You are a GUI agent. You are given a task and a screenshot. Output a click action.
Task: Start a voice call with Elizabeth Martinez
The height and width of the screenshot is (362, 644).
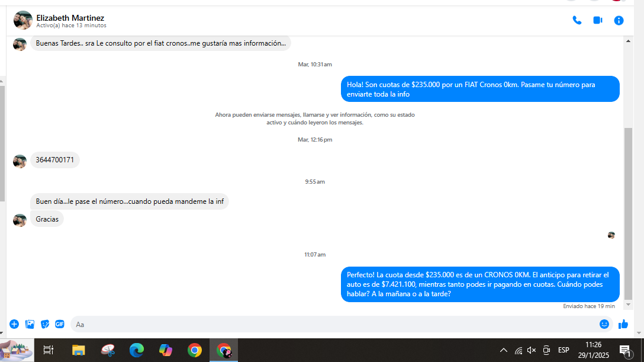coord(577,20)
